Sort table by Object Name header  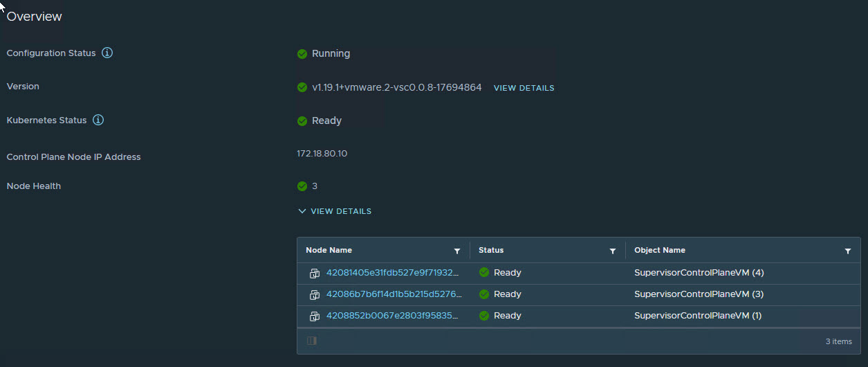[x=660, y=250]
